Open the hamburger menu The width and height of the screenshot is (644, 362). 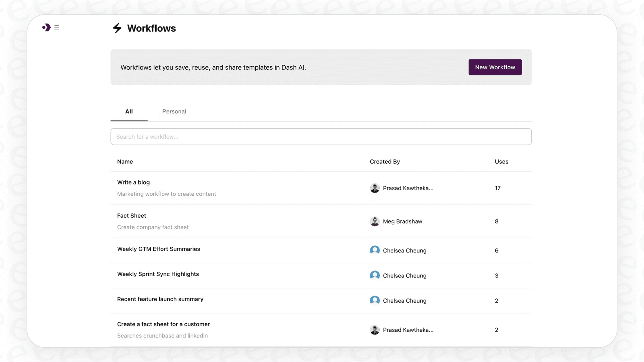56,27
